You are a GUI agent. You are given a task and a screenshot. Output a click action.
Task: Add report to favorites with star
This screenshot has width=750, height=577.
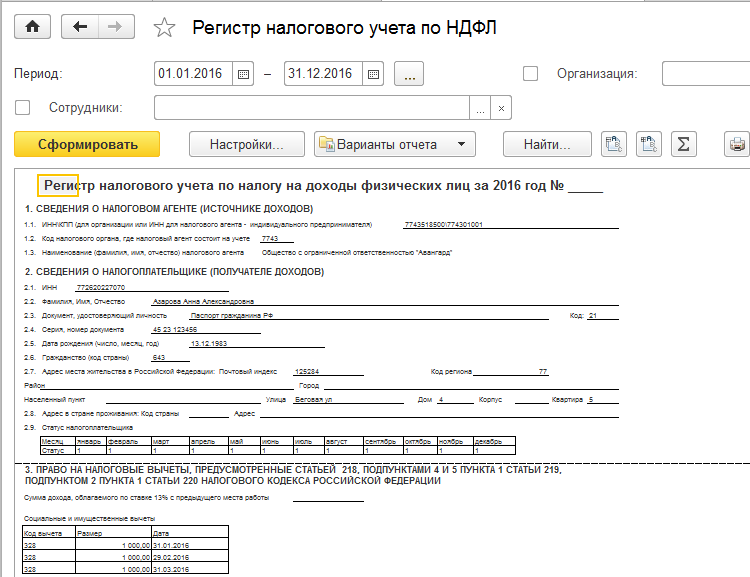coord(165,28)
